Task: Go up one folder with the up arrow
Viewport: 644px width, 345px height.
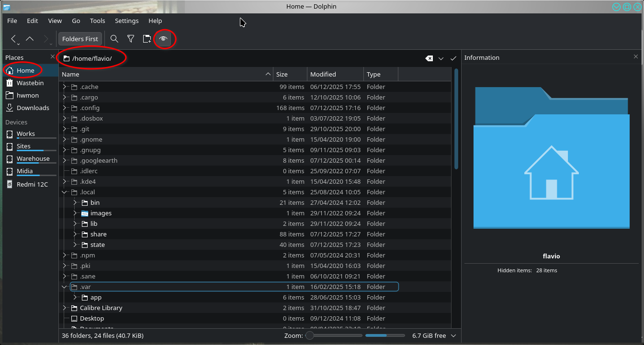Action: [x=30, y=39]
